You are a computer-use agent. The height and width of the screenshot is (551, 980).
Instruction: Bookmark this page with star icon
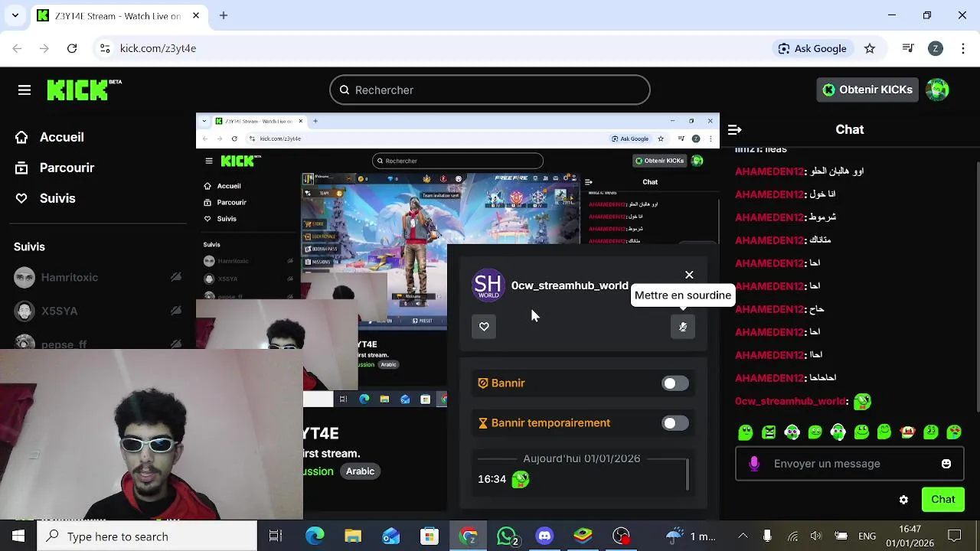click(870, 48)
